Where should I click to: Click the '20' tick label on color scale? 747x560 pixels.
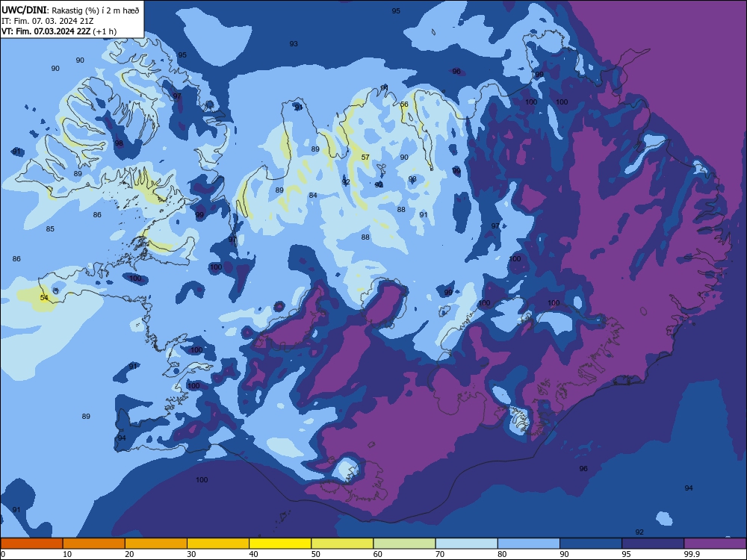tap(129, 554)
